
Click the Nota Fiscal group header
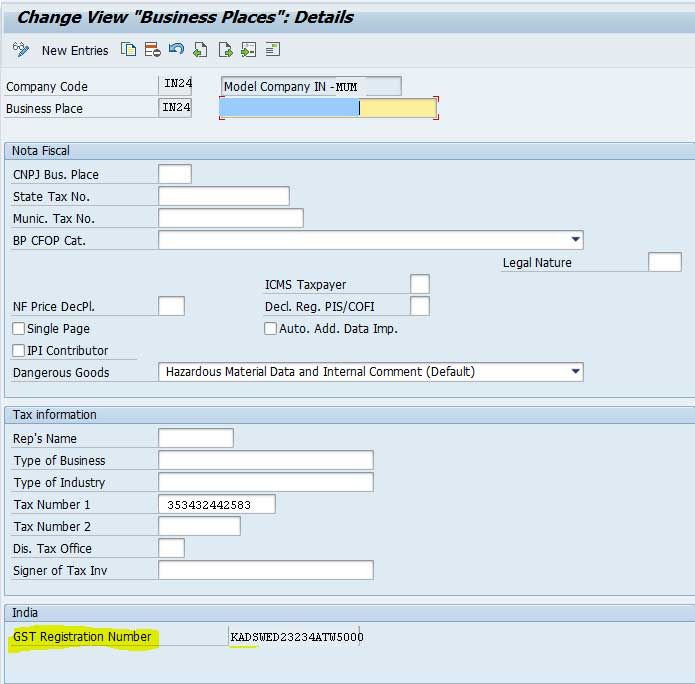point(41,151)
